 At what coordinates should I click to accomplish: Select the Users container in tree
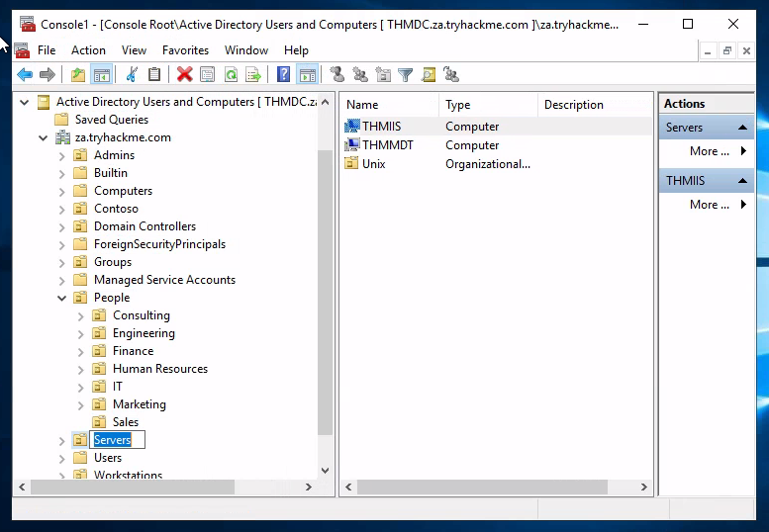click(x=108, y=458)
